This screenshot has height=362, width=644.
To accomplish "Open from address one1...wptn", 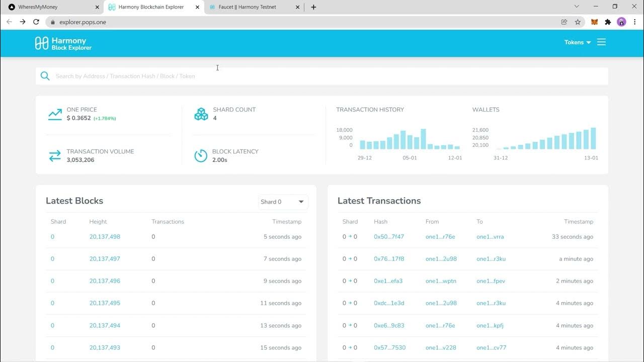I will (x=441, y=281).
